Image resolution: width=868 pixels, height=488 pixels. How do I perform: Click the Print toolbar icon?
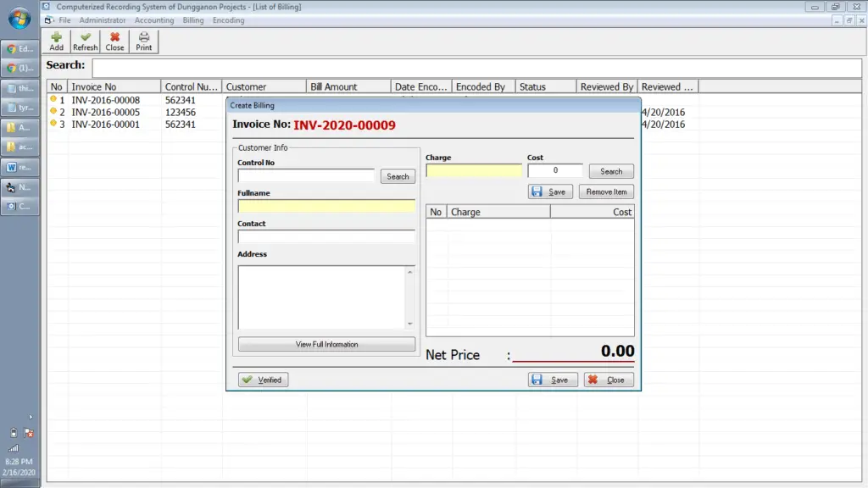point(143,39)
